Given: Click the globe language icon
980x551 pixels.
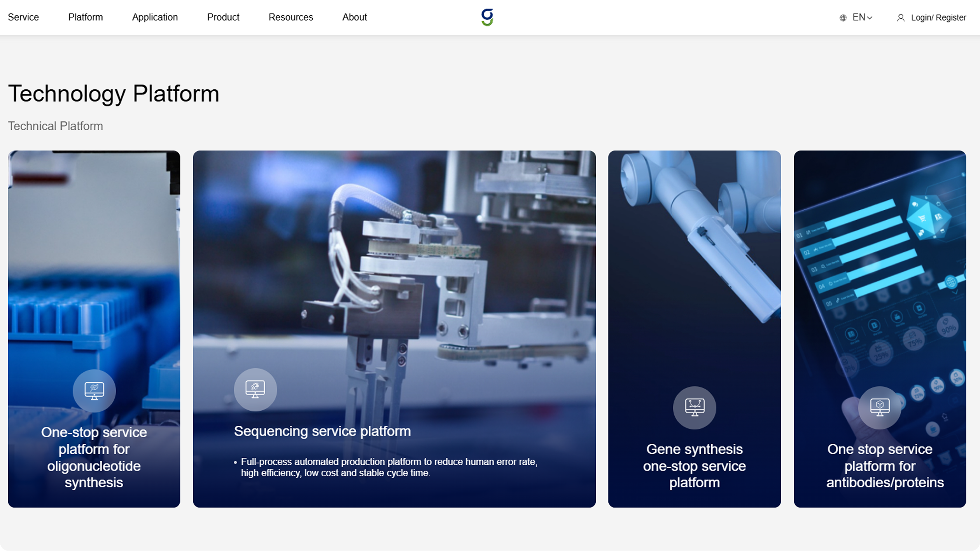Looking at the screenshot, I should 843,18.
